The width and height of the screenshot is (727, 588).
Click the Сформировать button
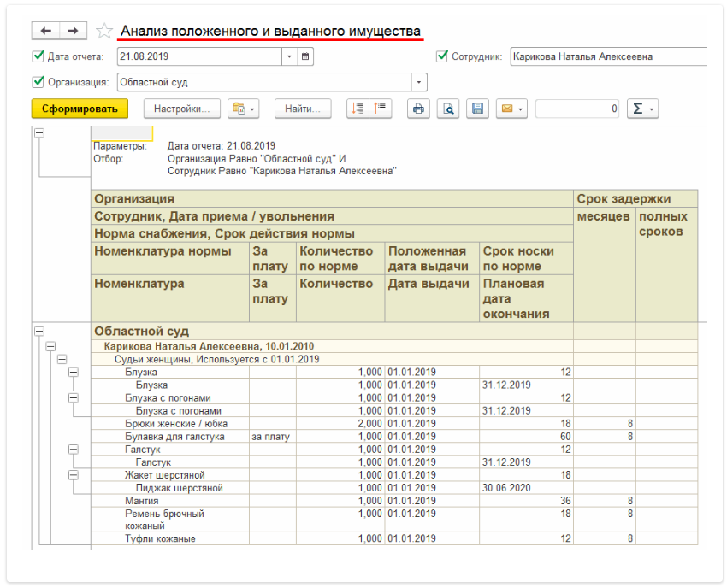pyautogui.click(x=80, y=109)
